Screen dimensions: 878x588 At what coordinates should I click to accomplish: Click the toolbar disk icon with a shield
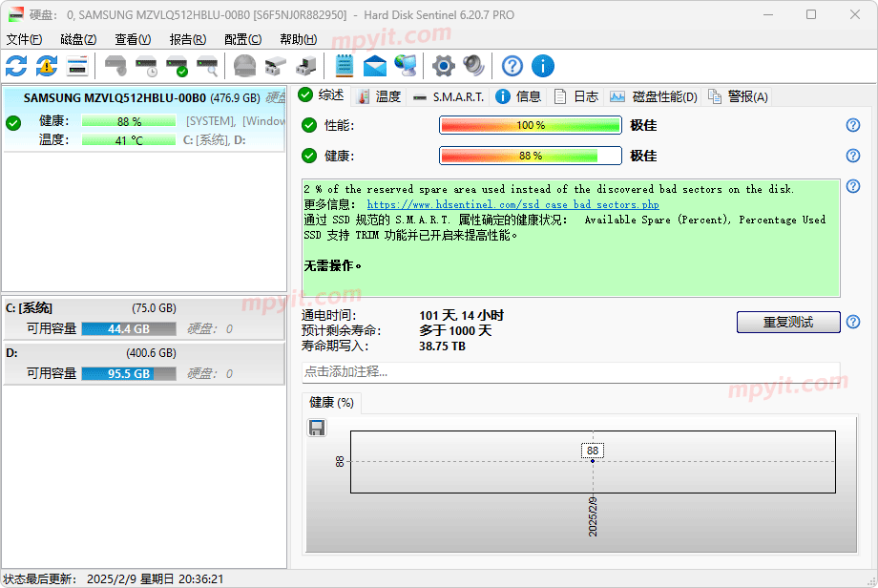pyautogui.click(x=115, y=66)
